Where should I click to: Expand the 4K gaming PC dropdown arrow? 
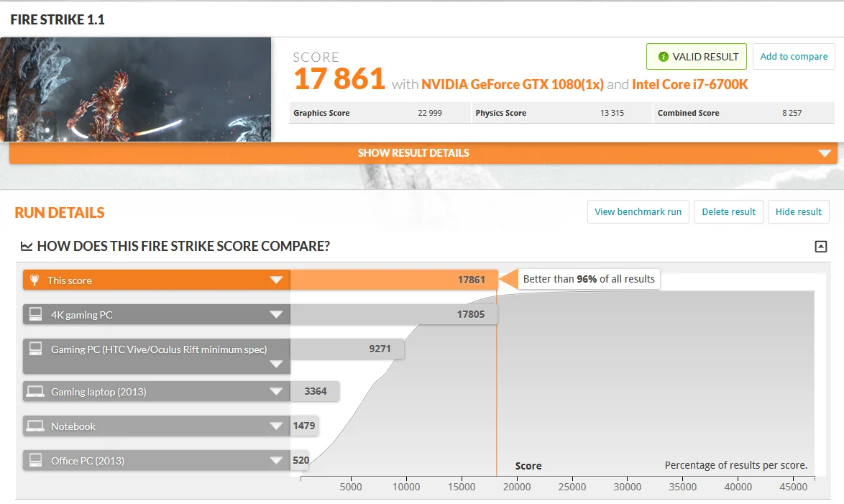[x=276, y=314]
